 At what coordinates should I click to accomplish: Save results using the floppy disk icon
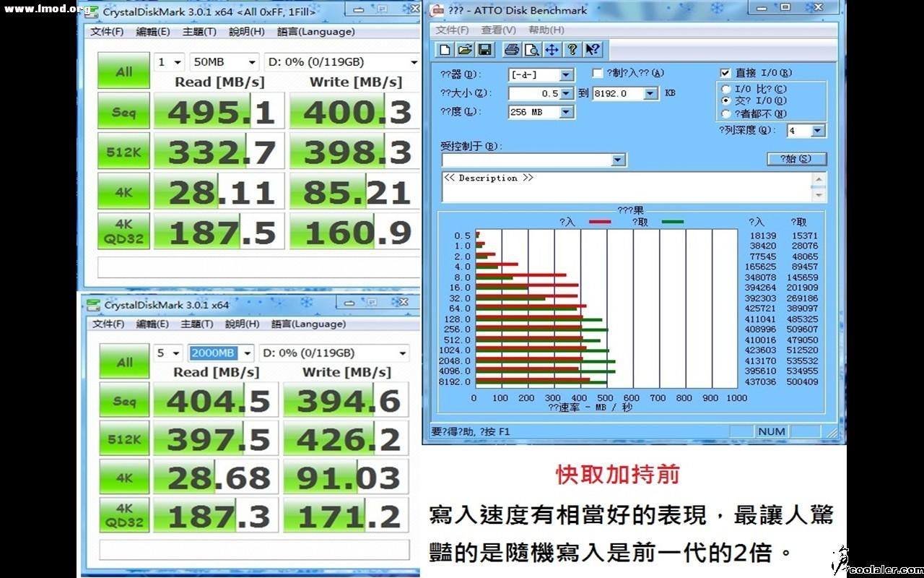pyautogui.click(x=484, y=50)
